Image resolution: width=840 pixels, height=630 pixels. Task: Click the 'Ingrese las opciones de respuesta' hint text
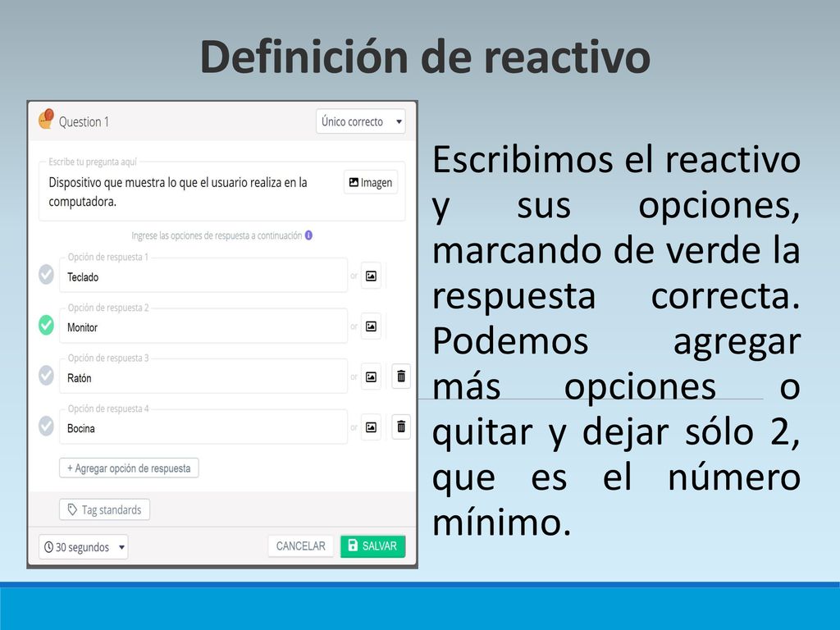coord(217,235)
